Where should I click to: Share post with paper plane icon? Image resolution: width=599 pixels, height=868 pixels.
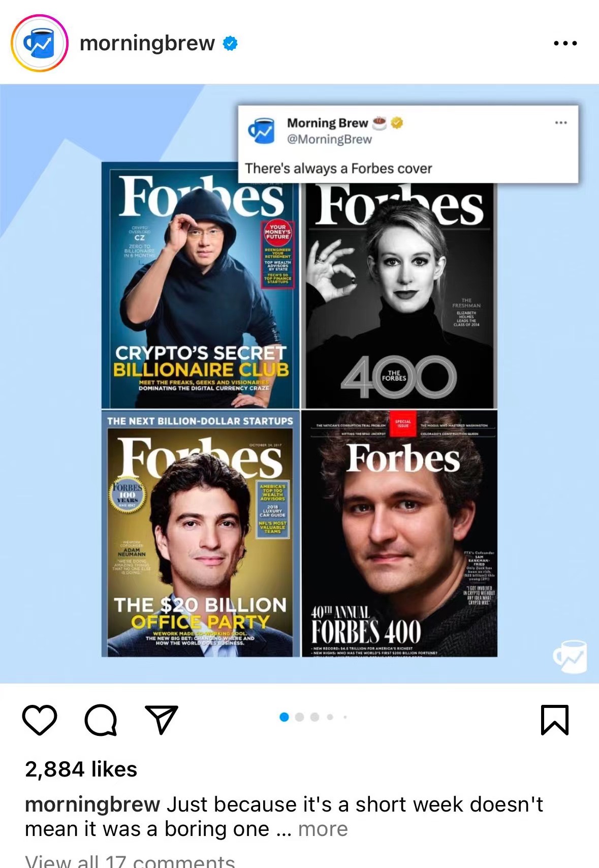point(162,719)
